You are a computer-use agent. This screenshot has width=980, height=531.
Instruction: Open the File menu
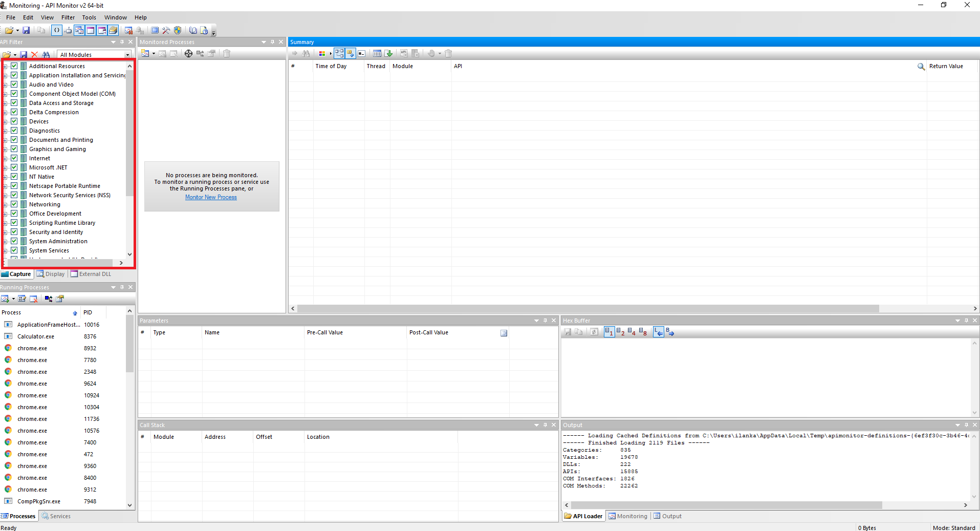click(11, 17)
